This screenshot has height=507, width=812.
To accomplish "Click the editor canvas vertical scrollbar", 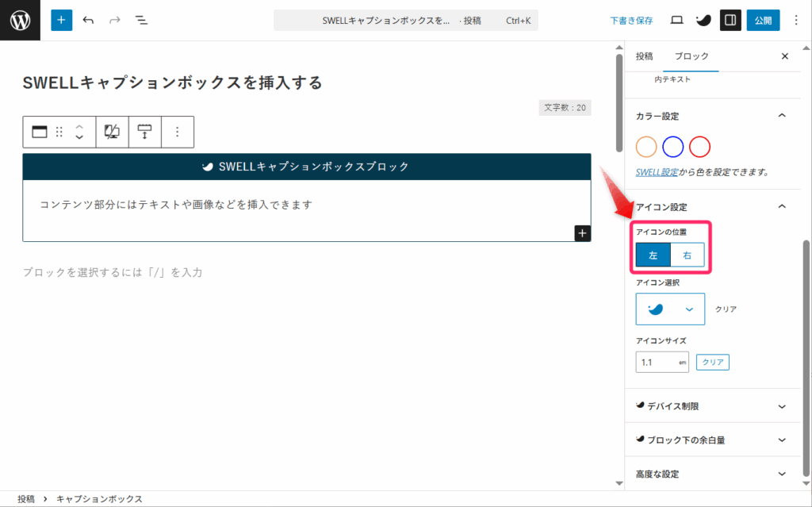I will 619,103.
